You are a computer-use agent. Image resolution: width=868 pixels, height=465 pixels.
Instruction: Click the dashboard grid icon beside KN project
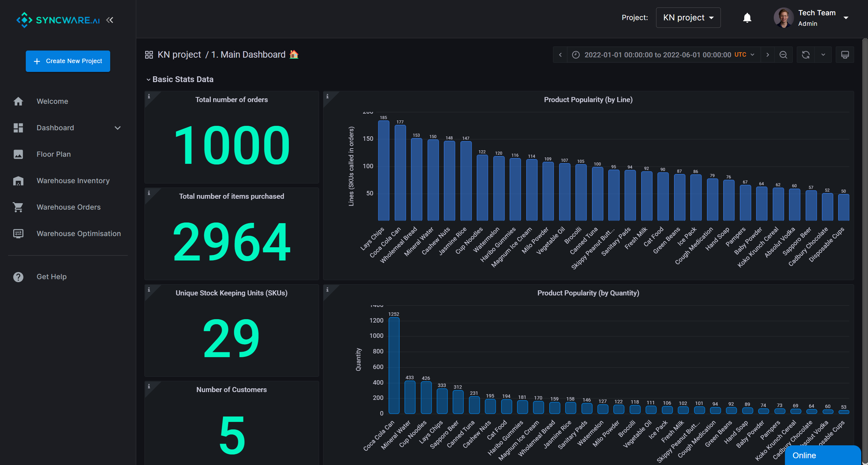tap(149, 55)
